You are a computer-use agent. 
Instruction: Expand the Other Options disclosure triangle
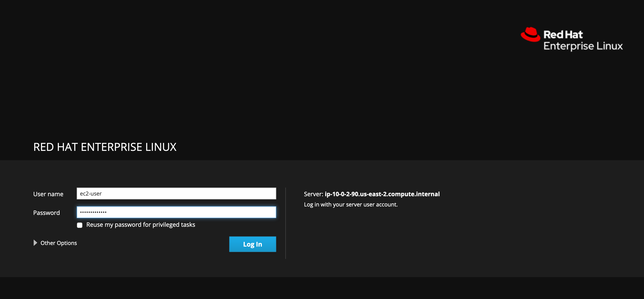tap(35, 243)
